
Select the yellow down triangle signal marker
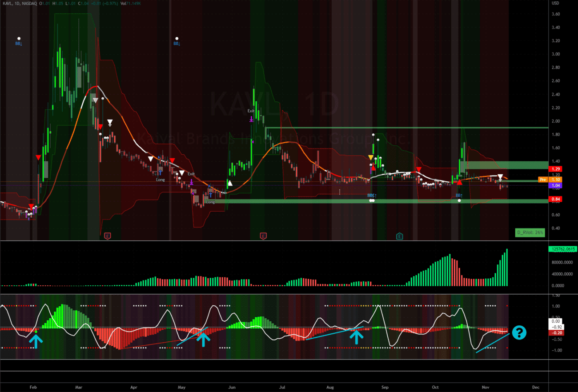(x=371, y=157)
